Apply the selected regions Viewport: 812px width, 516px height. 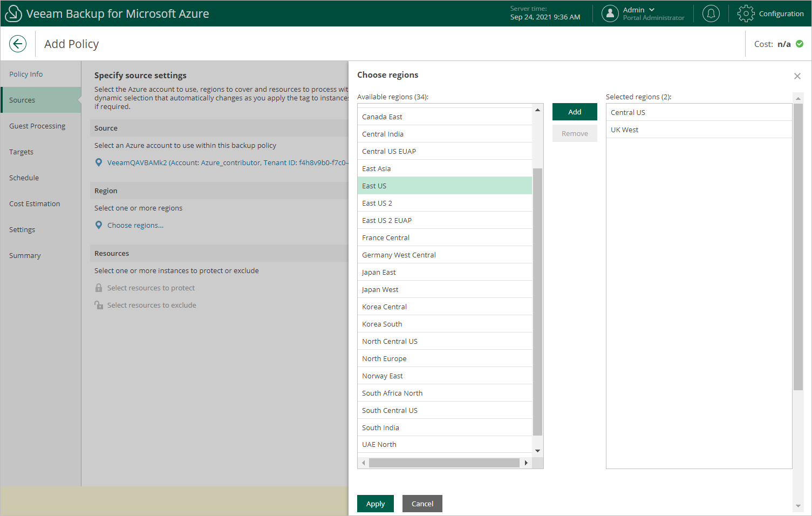point(376,504)
